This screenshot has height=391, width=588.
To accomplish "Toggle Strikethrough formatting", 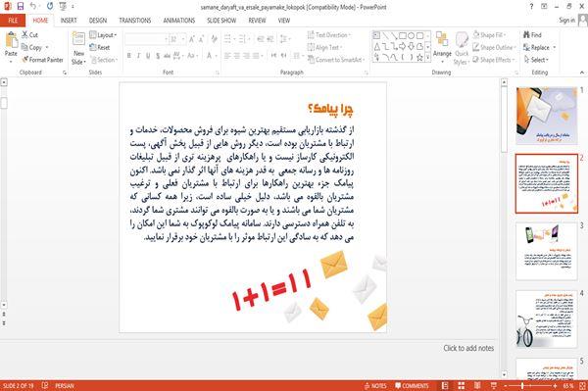I will 167,56.
